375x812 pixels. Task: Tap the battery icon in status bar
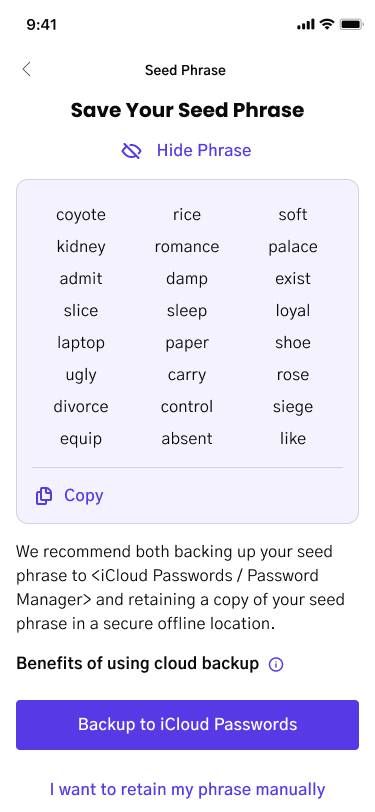(351, 24)
